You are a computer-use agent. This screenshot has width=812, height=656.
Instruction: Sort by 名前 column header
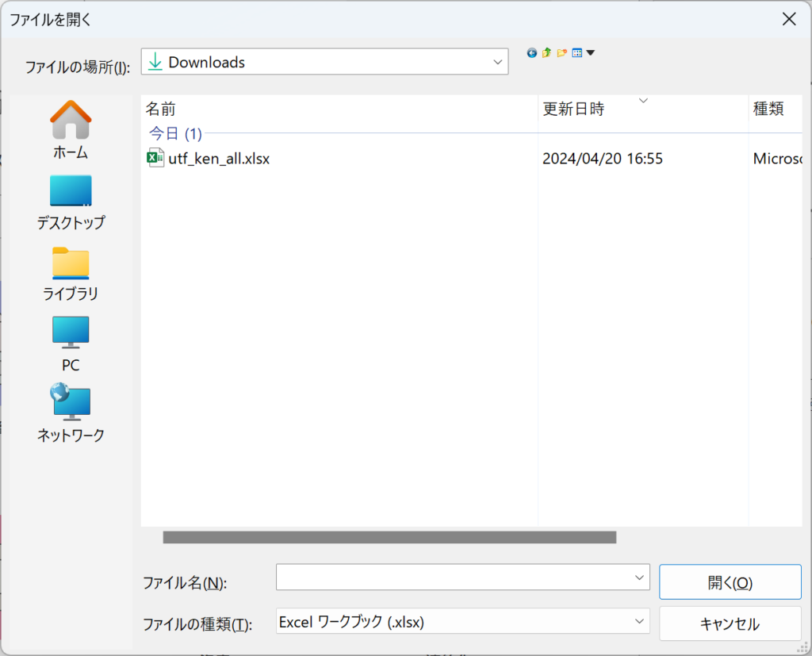pyautogui.click(x=161, y=109)
